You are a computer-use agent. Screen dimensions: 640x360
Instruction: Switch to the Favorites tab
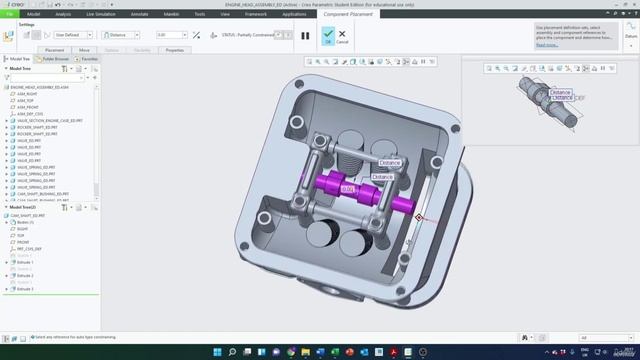[87, 59]
